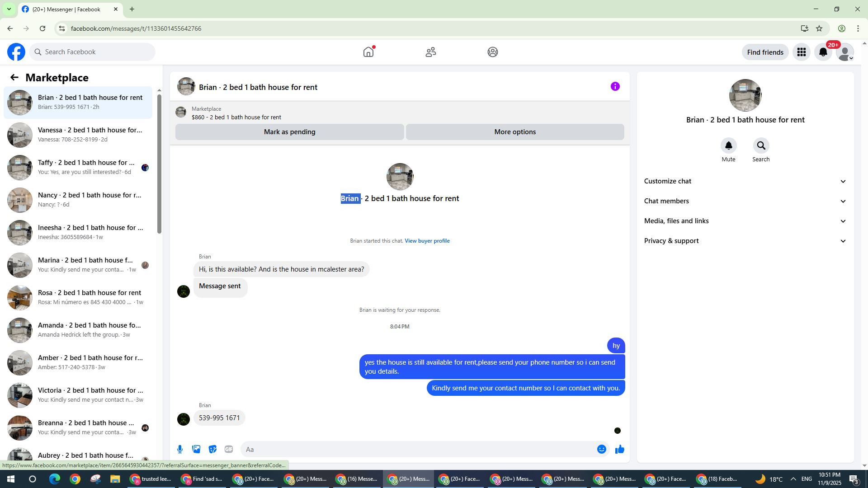Open Vanessa conversation in chat list

point(78,135)
